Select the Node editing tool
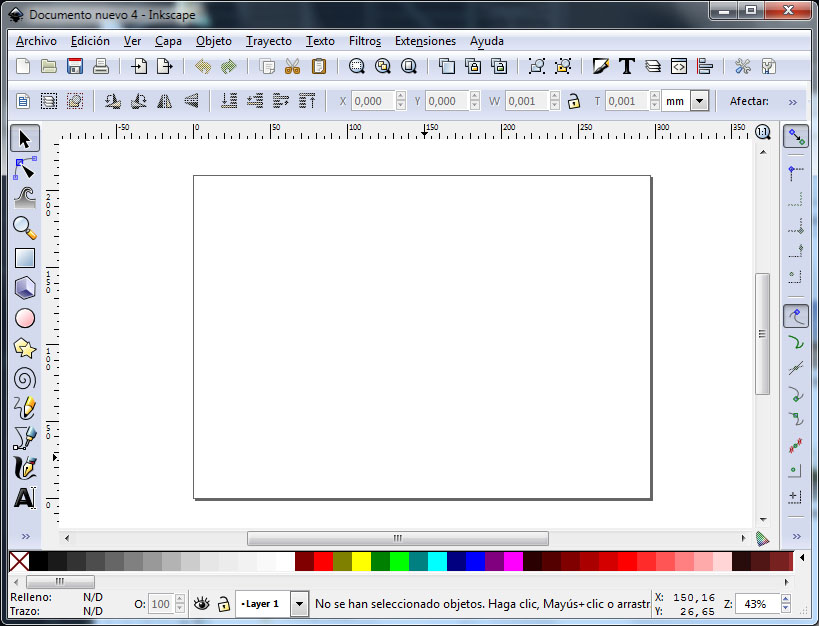The width and height of the screenshot is (819, 626). (25, 168)
